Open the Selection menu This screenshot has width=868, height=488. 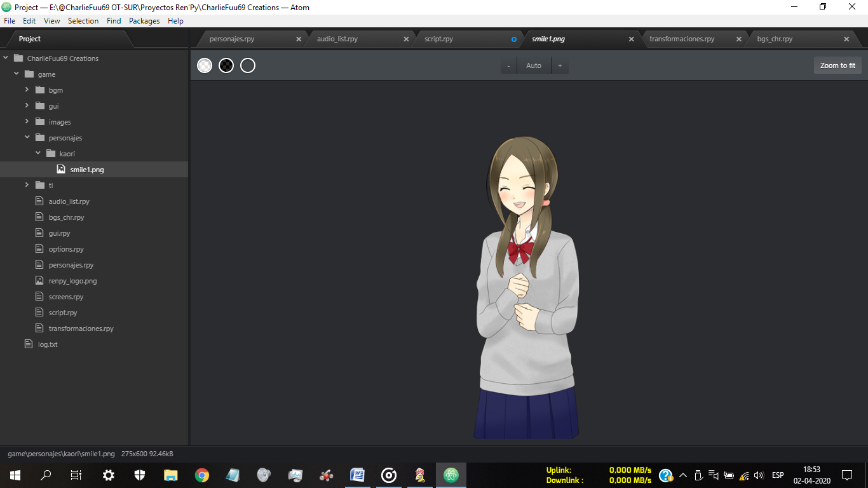coord(83,21)
